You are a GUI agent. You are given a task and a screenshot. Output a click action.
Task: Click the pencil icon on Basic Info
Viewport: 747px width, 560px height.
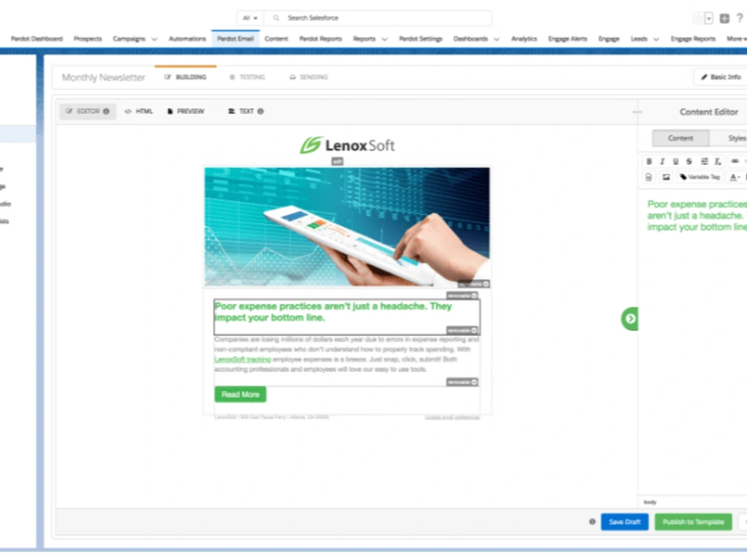point(704,77)
